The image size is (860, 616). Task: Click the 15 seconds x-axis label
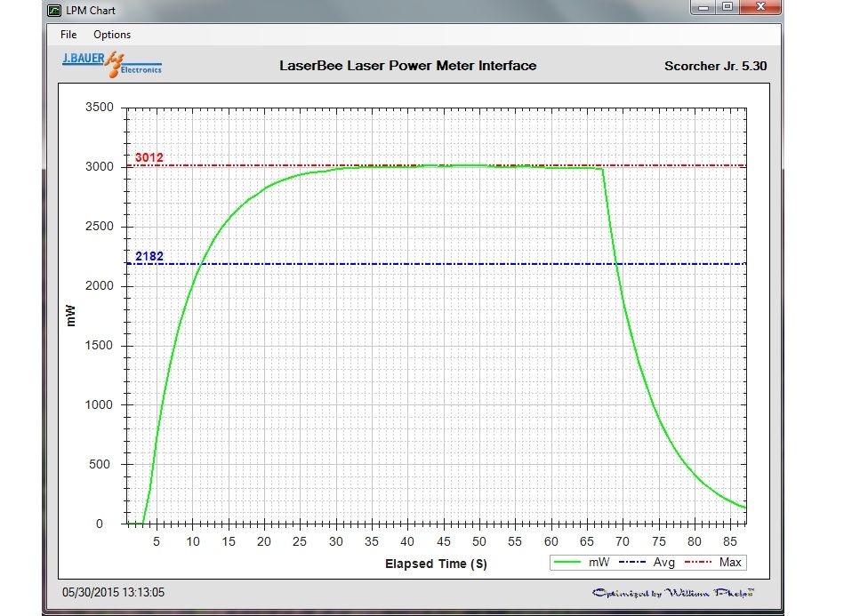[229, 542]
